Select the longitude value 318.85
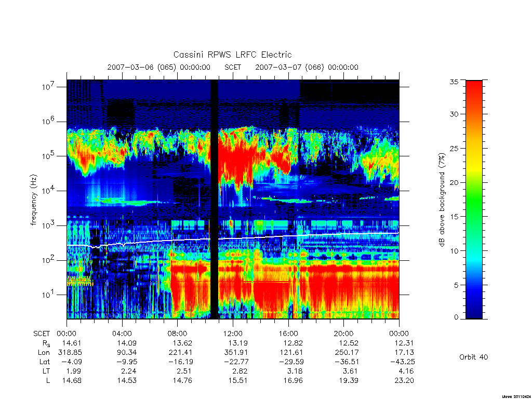The width and height of the screenshot is (532, 399). (x=70, y=353)
